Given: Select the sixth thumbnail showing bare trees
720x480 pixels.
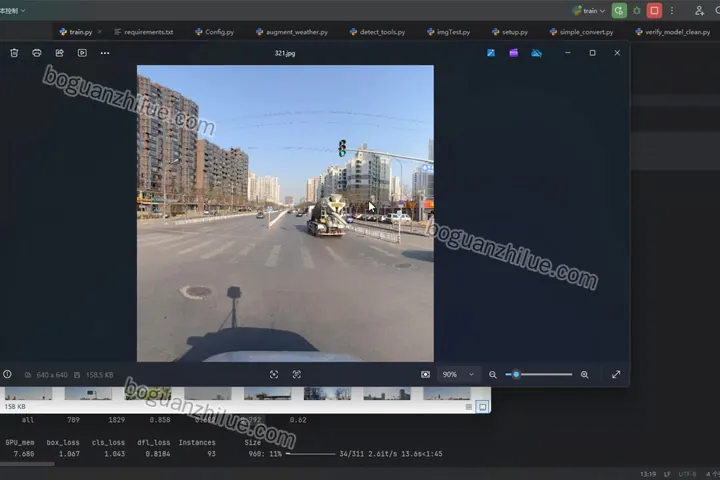Looking at the screenshot, I should pyautogui.click(x=327, y=394).
